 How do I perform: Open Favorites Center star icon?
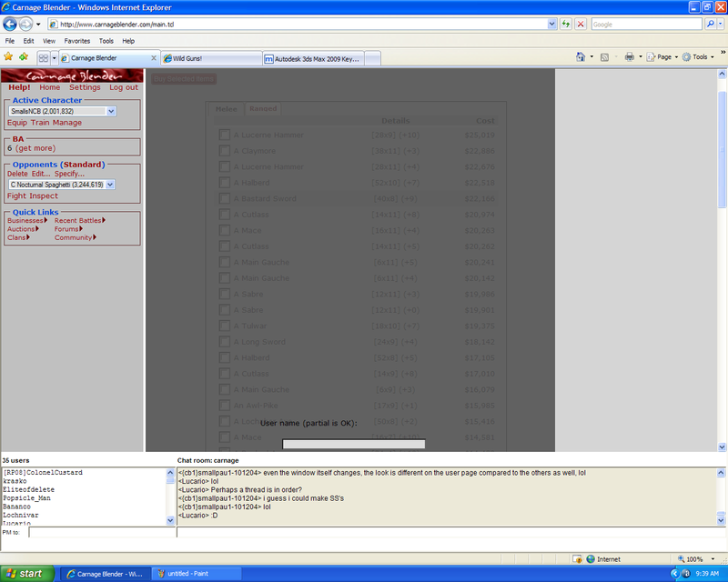8,57
